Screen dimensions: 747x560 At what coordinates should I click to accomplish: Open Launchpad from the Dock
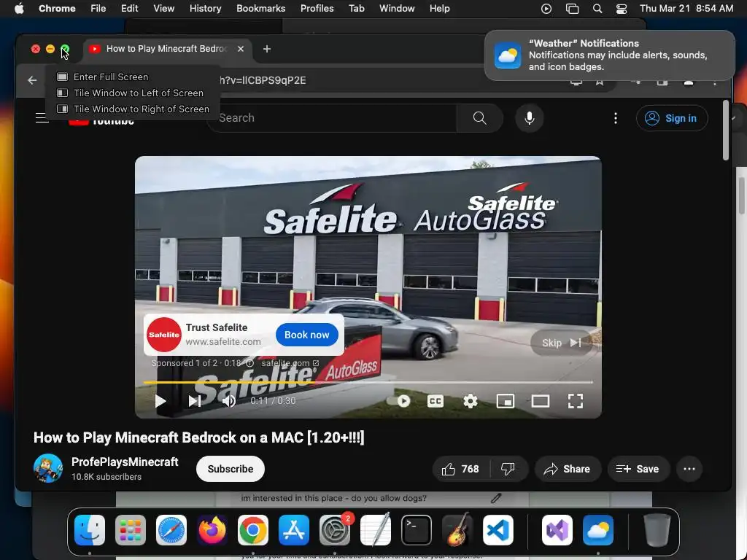(131, 530)
